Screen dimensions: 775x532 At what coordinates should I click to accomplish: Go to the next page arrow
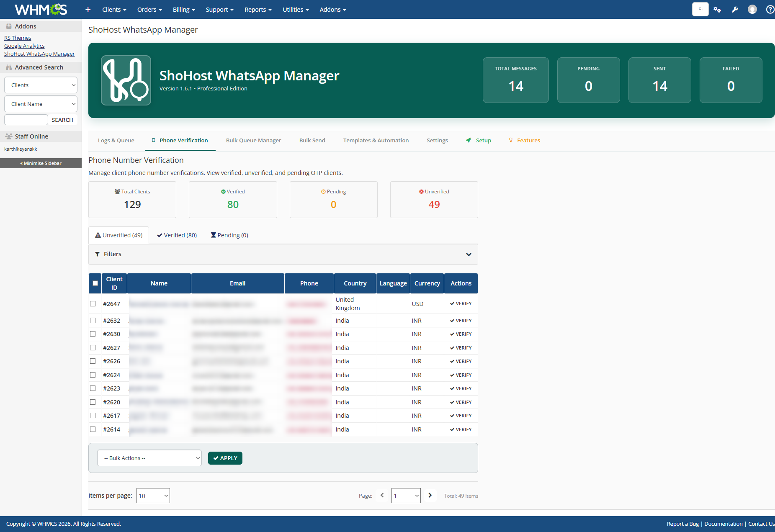coord(430,495)
